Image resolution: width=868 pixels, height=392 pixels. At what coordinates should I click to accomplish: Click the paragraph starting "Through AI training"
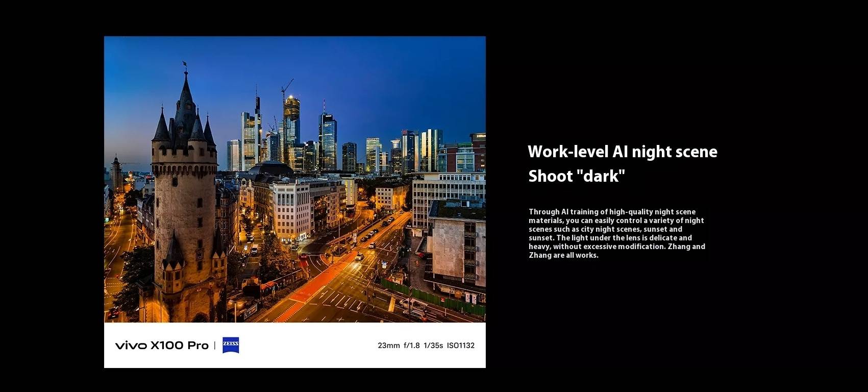617,233
